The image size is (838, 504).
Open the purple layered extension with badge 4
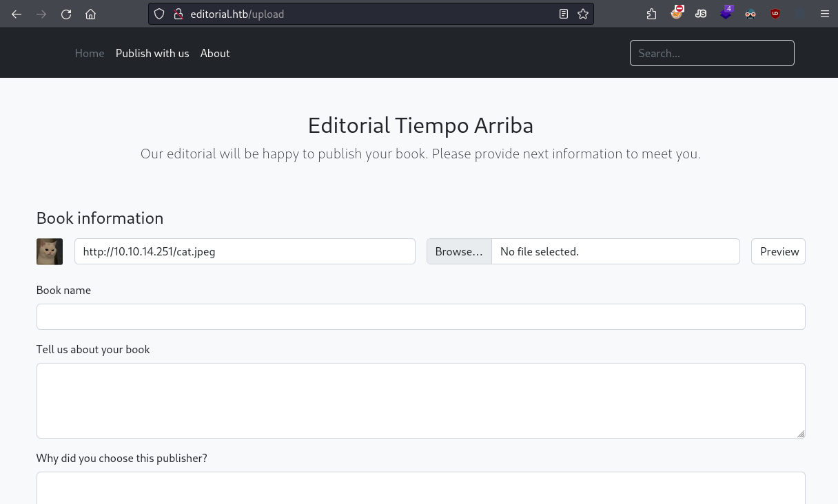(x=726, y=13)
